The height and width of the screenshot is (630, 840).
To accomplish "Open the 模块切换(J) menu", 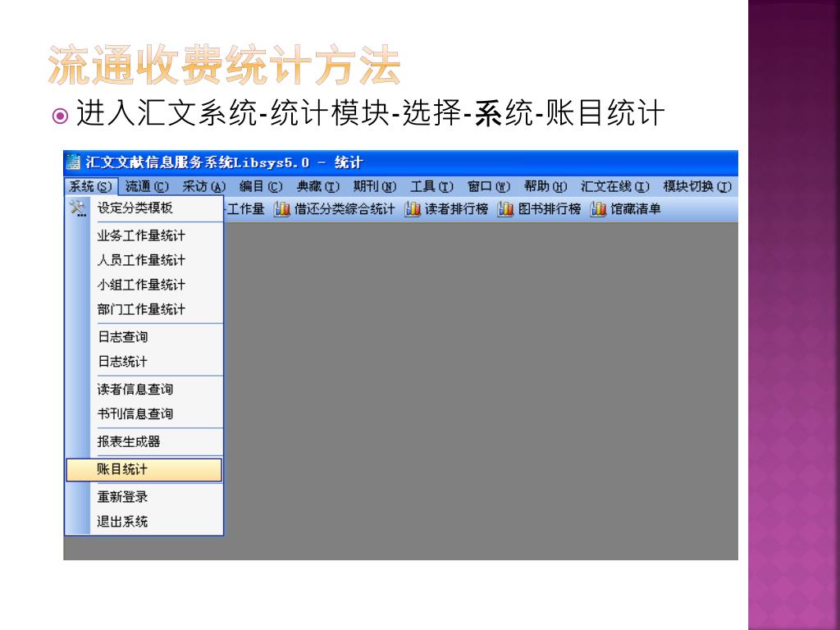I will coord(697,186).
